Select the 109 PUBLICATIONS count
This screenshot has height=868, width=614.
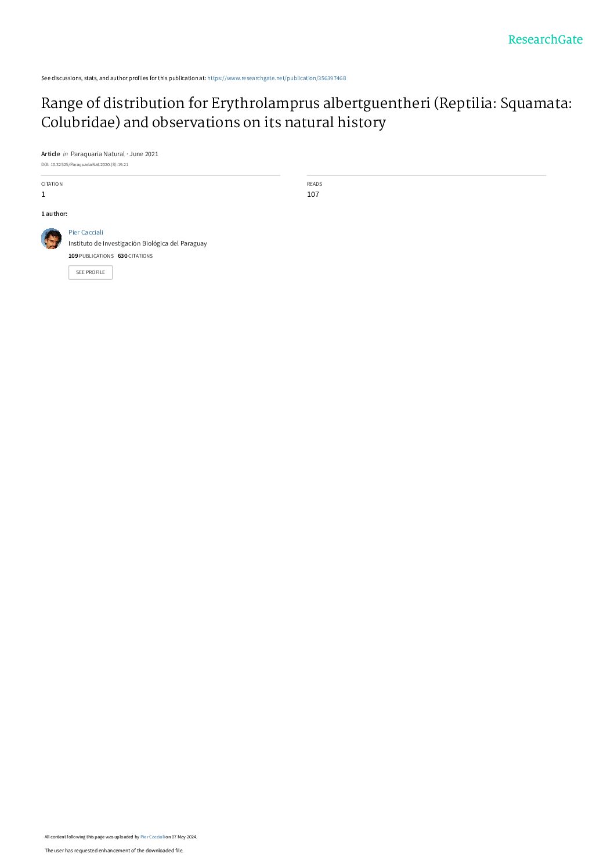(91, 256)
